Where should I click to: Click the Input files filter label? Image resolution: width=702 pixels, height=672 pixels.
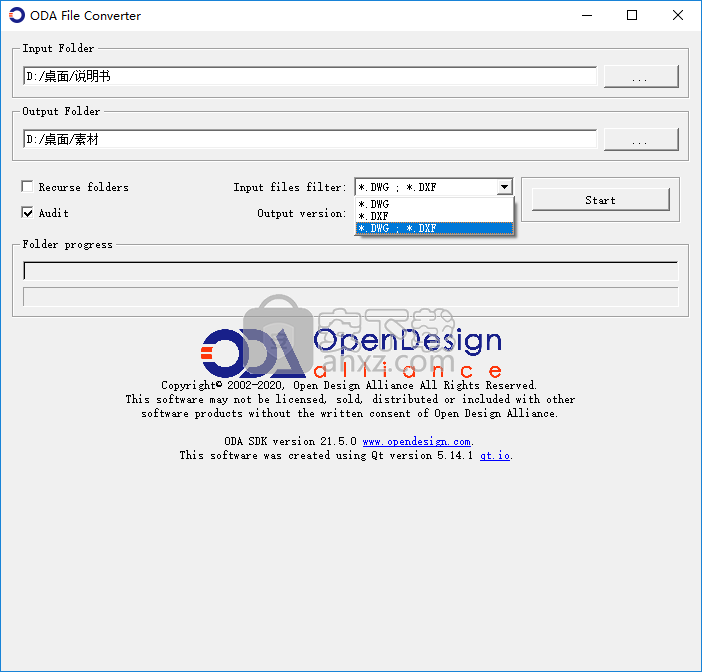coord(290,187)
